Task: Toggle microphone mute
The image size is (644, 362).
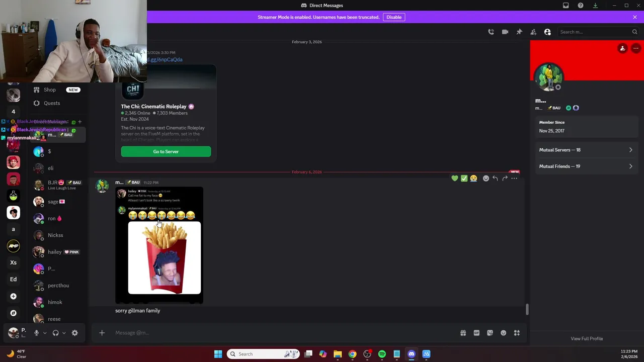Action: click(x=36, y=333)
